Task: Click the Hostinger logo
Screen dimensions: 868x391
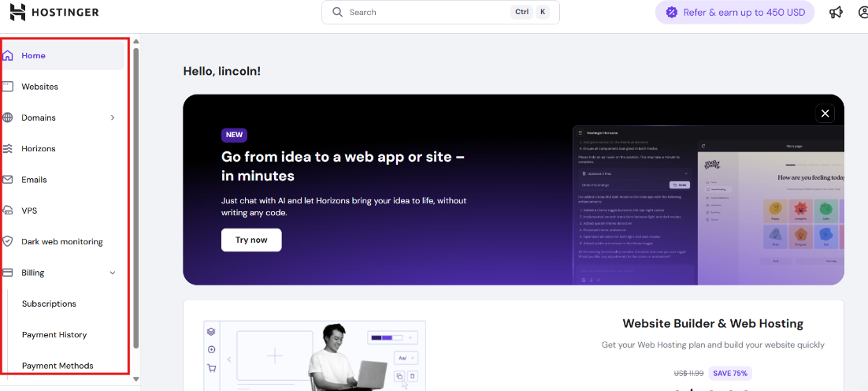Action: click(x=54, y=12)
